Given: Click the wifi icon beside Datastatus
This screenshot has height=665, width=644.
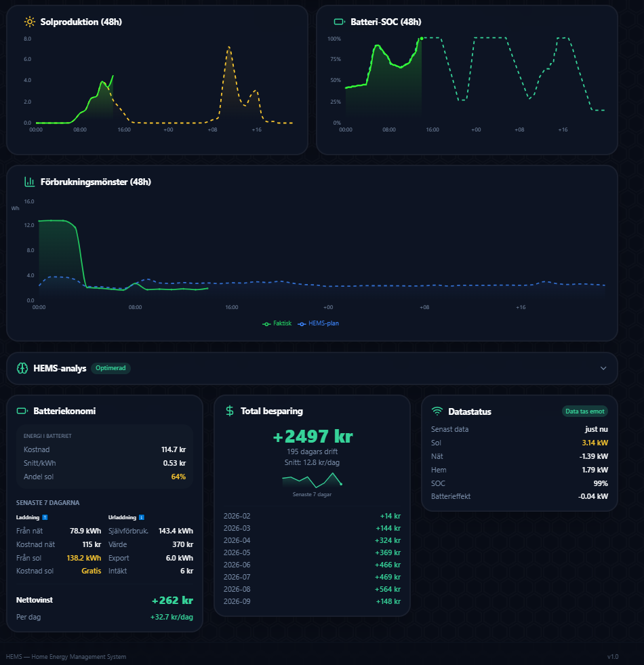Looking at the screenshot, I should (437, 411).
